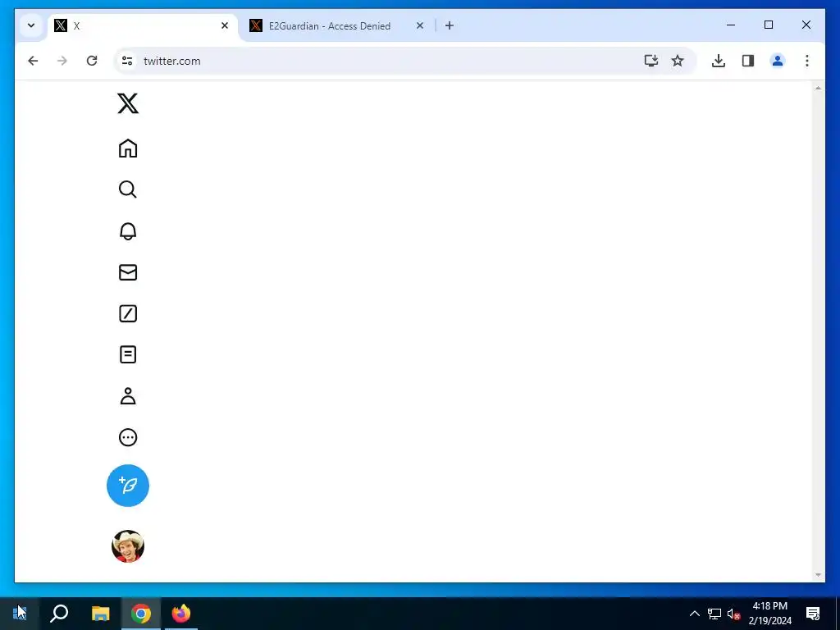840x630 pixels.
Task: Open the Grok slash-box icon
Action: pos(127,313)
